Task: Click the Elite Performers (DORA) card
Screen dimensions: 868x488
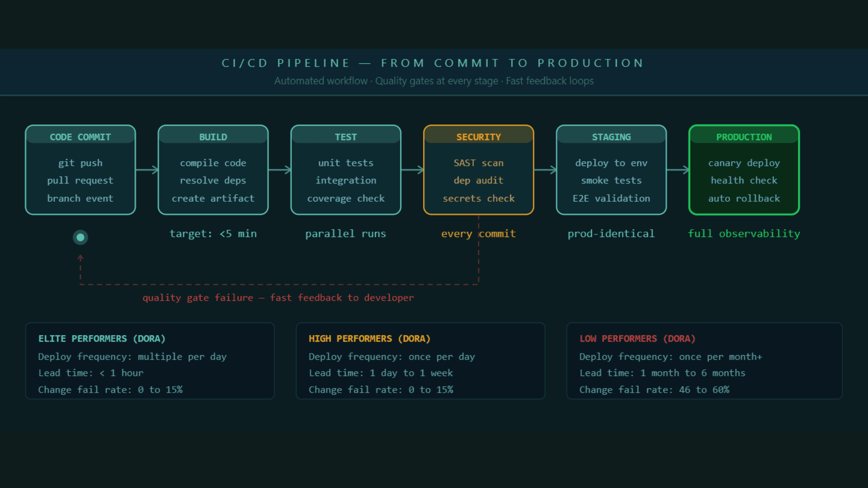Action: coord(150,361)
